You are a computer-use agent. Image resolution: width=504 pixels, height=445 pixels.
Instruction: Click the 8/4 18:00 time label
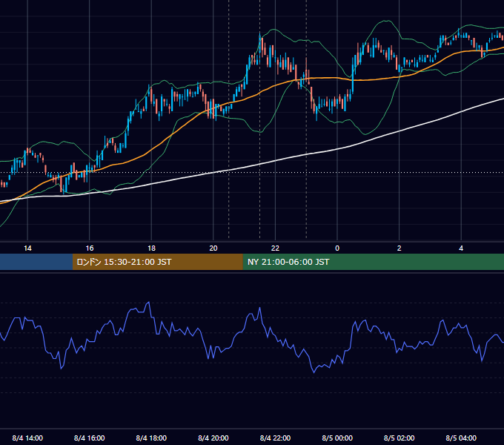click(x=151, y=438)
